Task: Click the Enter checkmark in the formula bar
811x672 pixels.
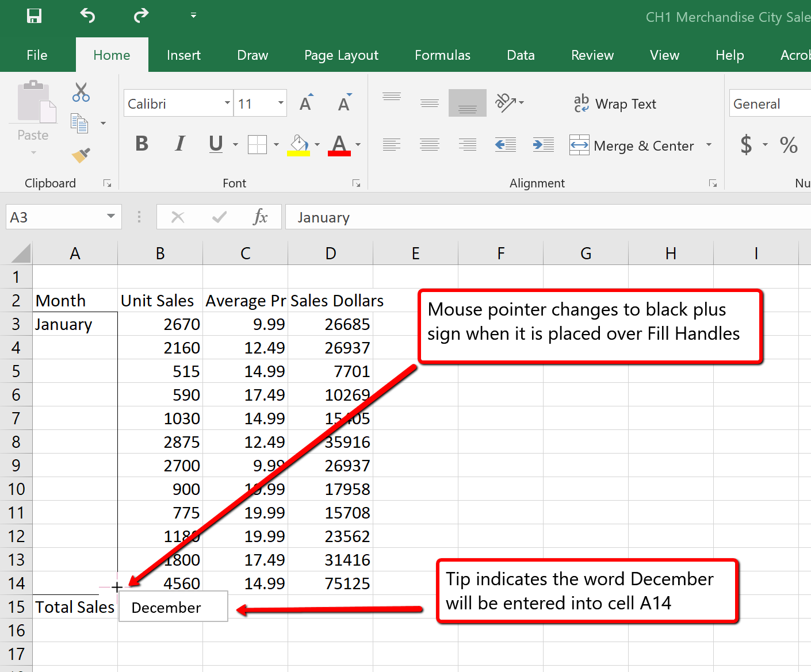Action: click(x=219, y=217)
